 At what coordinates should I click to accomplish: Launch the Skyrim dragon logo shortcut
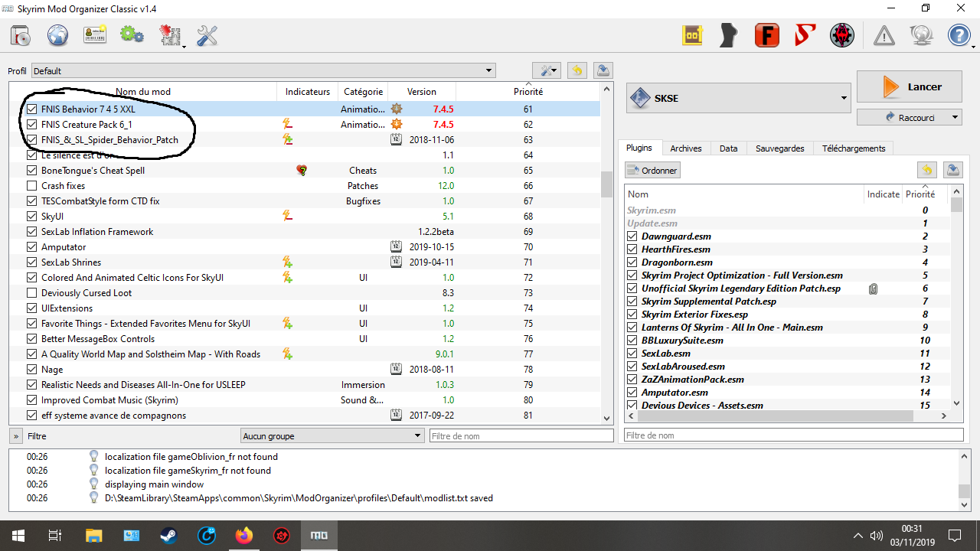click(841, 35)
